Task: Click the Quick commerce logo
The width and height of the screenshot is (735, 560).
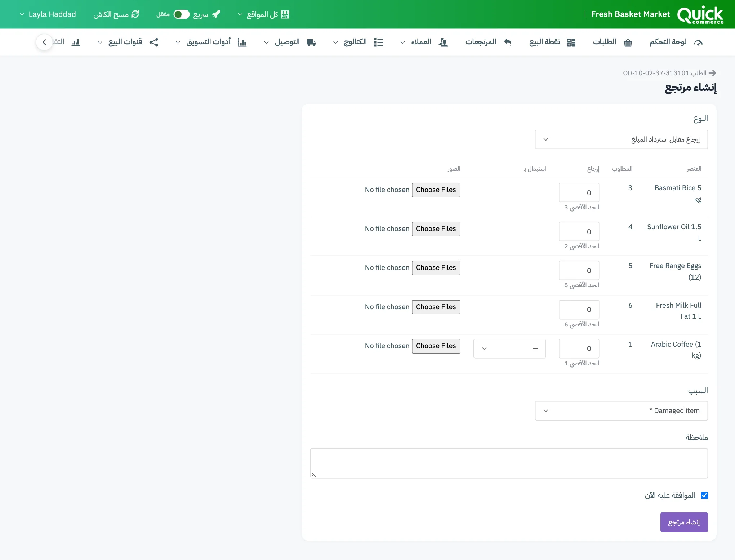Action: (x=700, y=14)
